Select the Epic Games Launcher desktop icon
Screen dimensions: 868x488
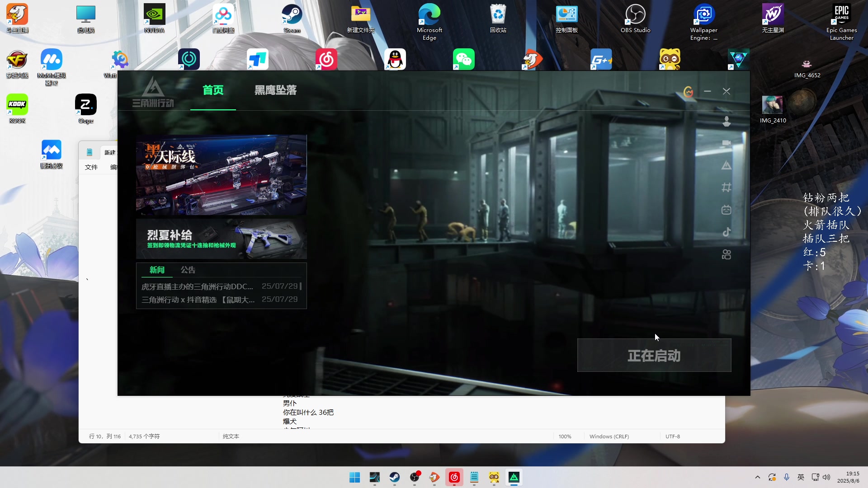pos(841,22)
